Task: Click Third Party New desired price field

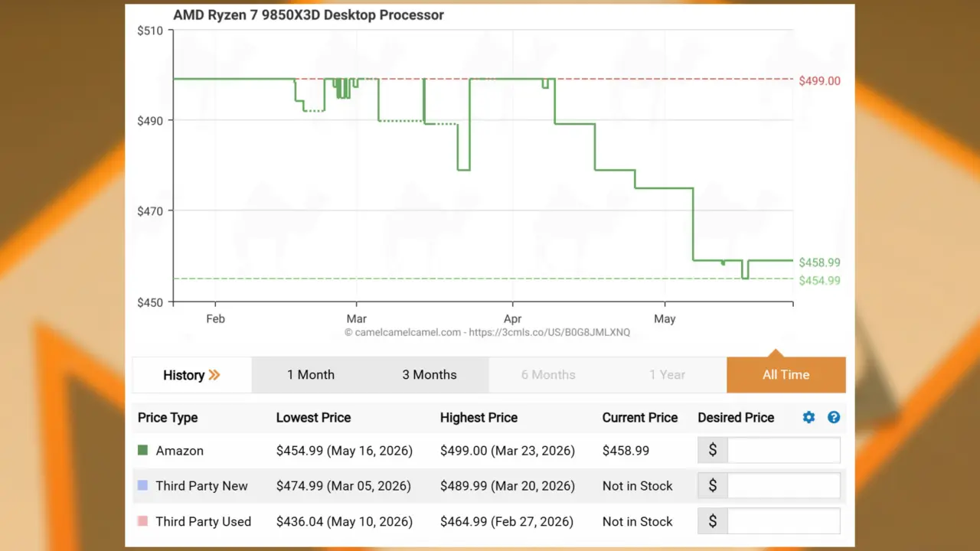Action: click(784, 485)
